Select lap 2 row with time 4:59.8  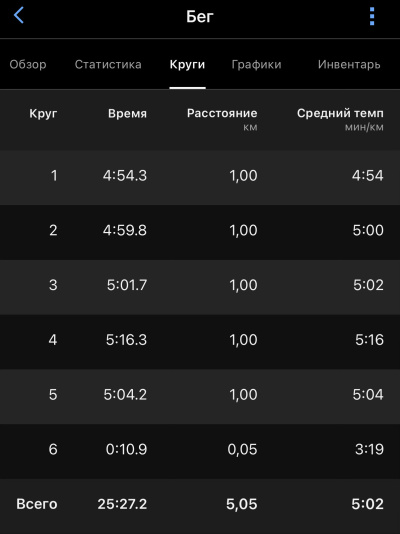coord(200,231)
